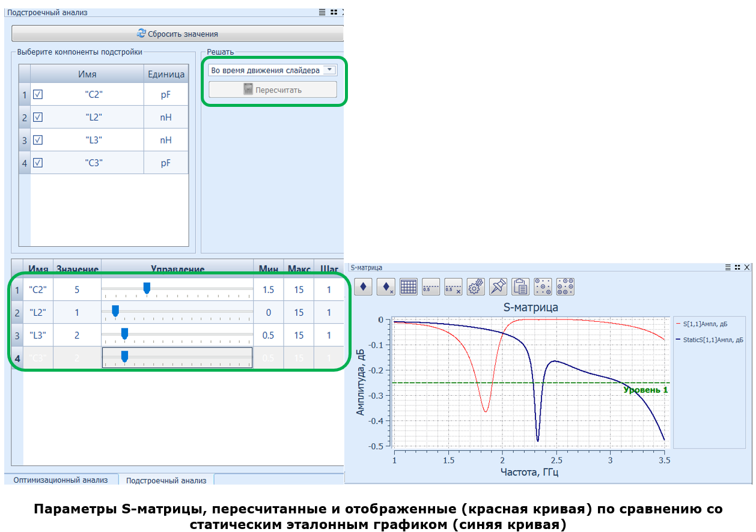
Task: Click the pin pushpin icon
Action: tap(498, 286)
